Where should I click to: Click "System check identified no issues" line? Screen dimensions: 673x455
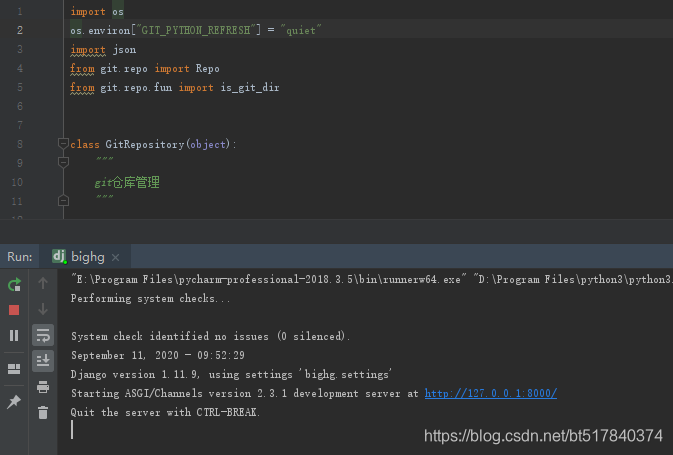[x=210, y=336]
